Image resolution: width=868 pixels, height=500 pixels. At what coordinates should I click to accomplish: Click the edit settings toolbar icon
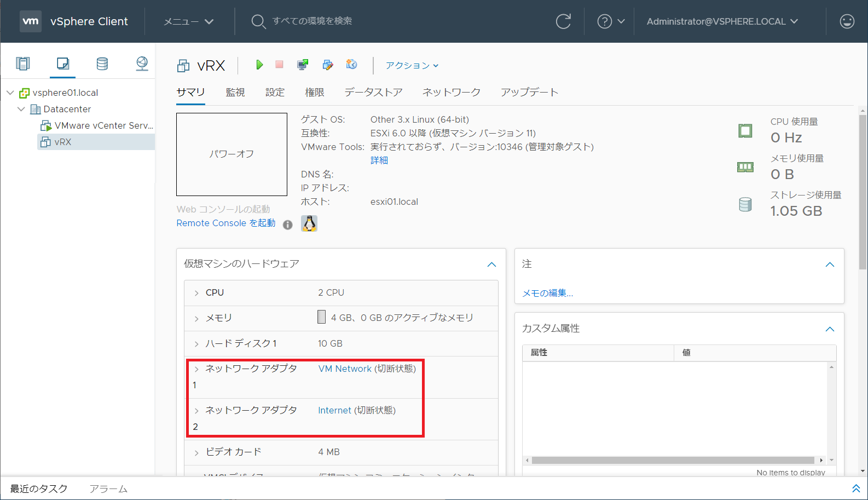(x=328, y=65)
